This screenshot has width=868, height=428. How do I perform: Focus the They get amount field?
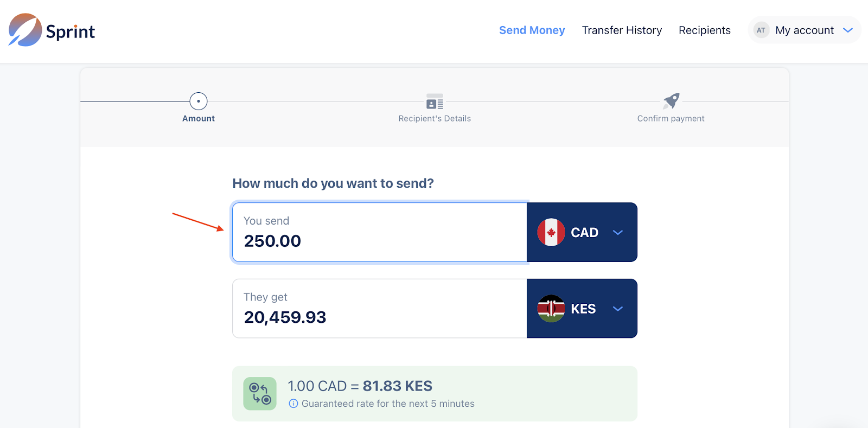tap(380, 316)
